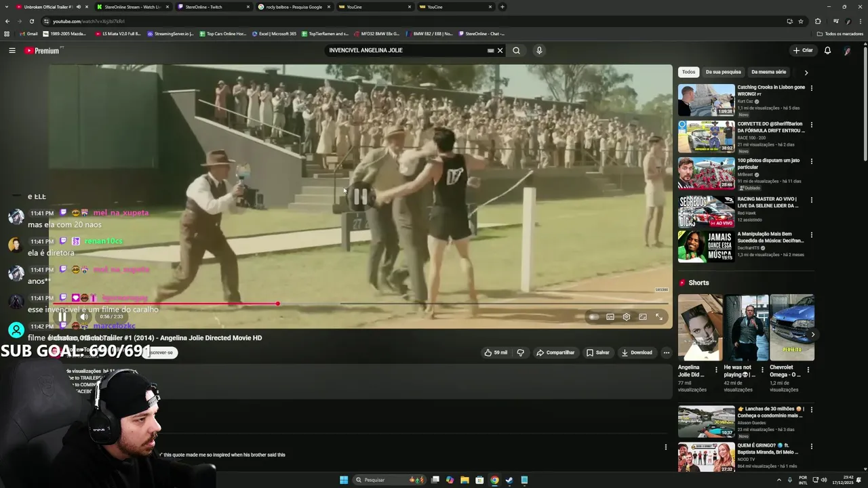868x488 pixels.
Task: Show more filter chips with right arrow
Action: click(806, 72)
